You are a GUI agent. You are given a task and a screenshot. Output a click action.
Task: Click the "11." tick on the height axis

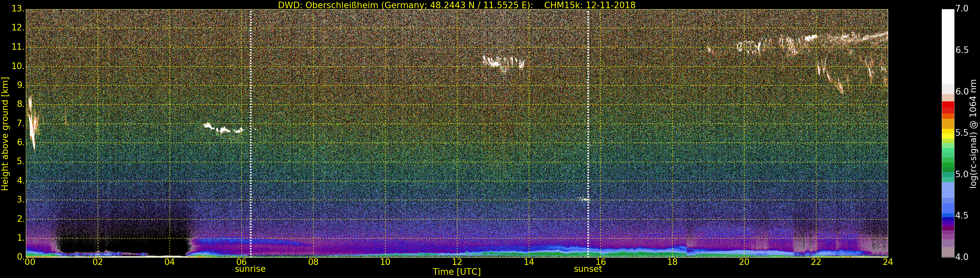(18, 47)
